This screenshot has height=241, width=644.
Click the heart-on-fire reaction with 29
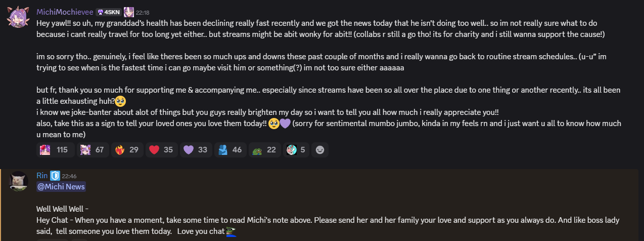coord(126,150)
